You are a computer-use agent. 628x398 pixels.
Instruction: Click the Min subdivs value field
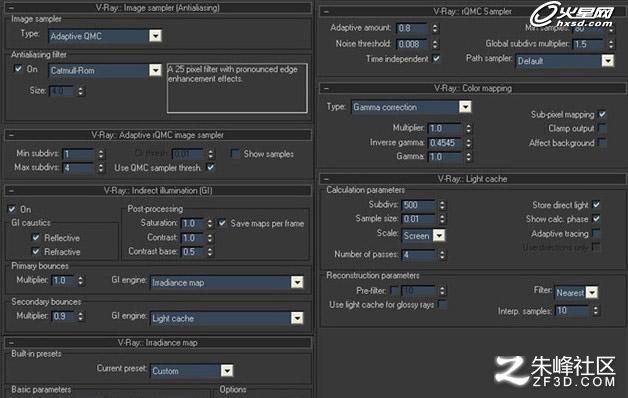[79, 154]
